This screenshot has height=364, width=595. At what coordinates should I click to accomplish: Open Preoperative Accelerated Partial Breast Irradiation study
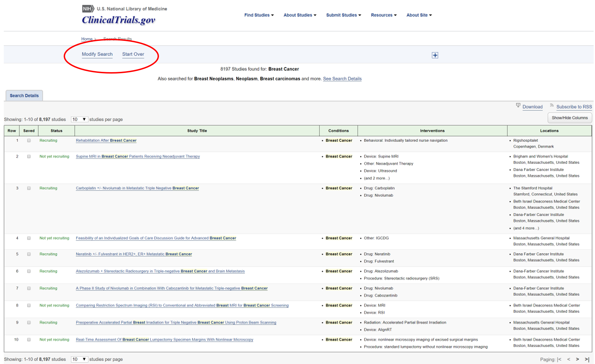[x=176, y=323]
